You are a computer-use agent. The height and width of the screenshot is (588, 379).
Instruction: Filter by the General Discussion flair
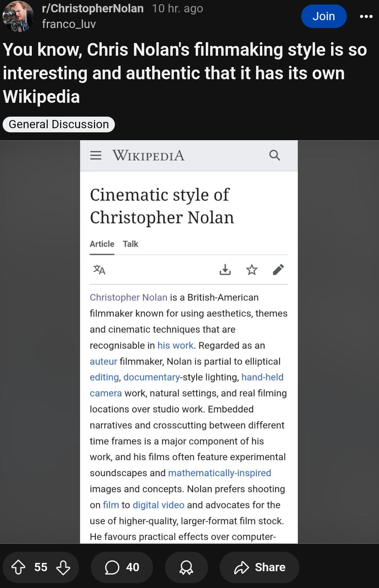59,124
